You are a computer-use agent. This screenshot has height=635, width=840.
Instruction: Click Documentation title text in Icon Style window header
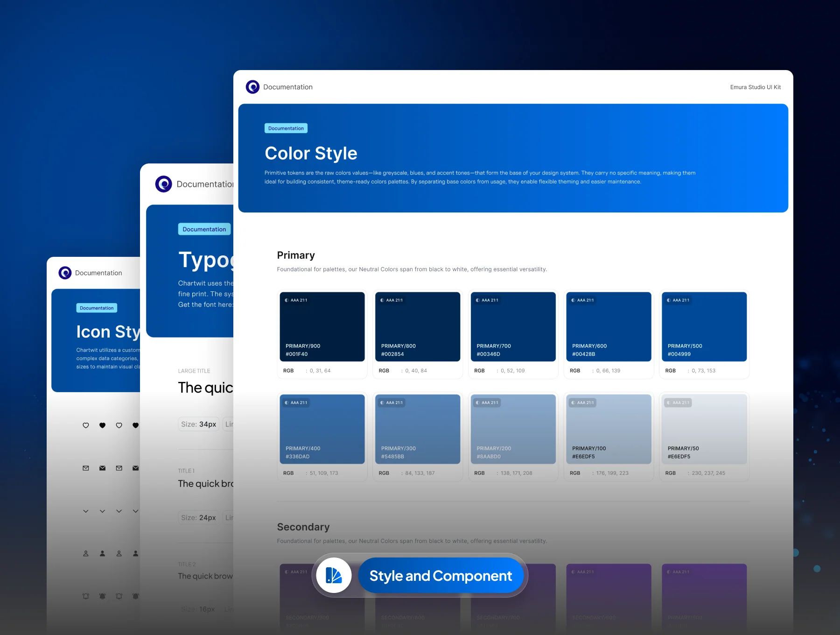click(98, 273)
